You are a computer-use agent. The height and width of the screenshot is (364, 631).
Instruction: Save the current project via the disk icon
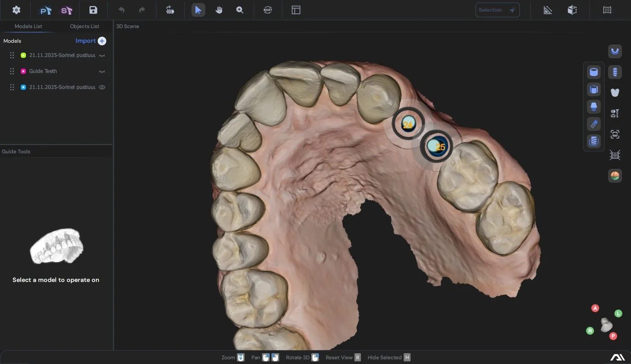click(x=93, y=9)
